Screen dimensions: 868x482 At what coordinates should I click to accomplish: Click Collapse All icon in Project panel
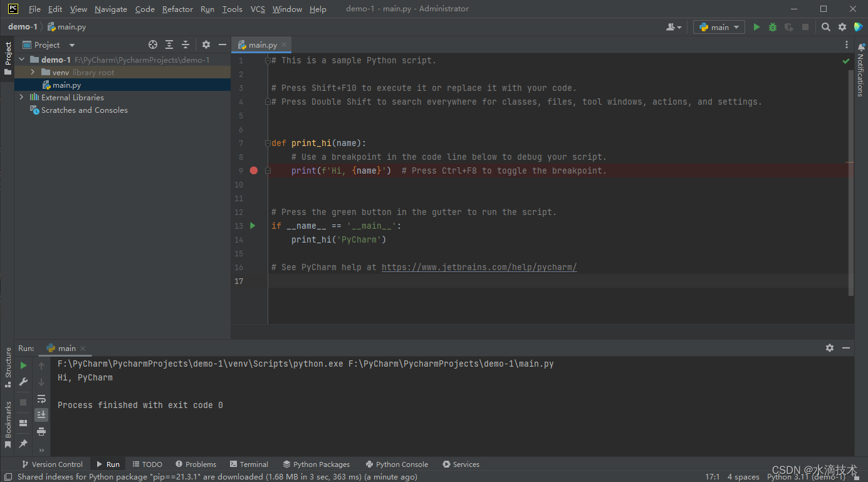(186, 45)
